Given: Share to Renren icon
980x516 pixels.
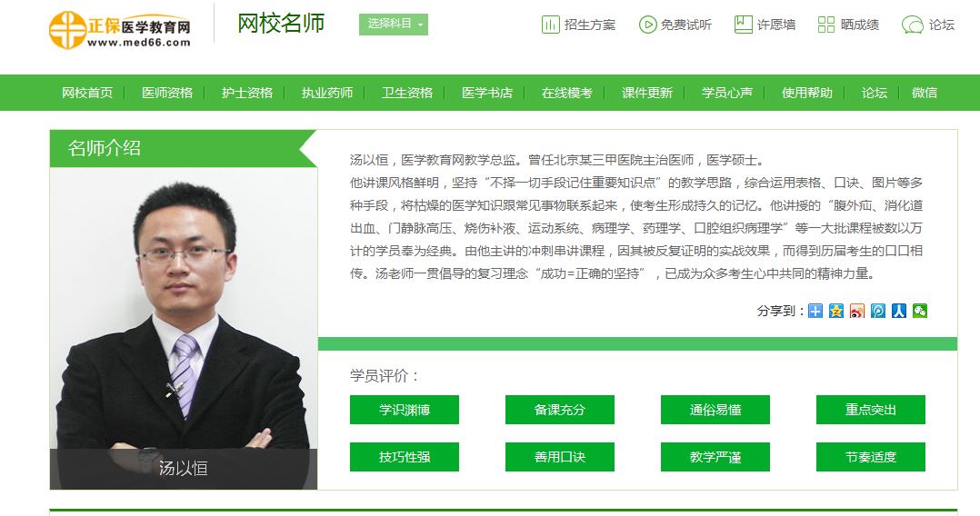Looking at the screenshot, I should (899, 311).
